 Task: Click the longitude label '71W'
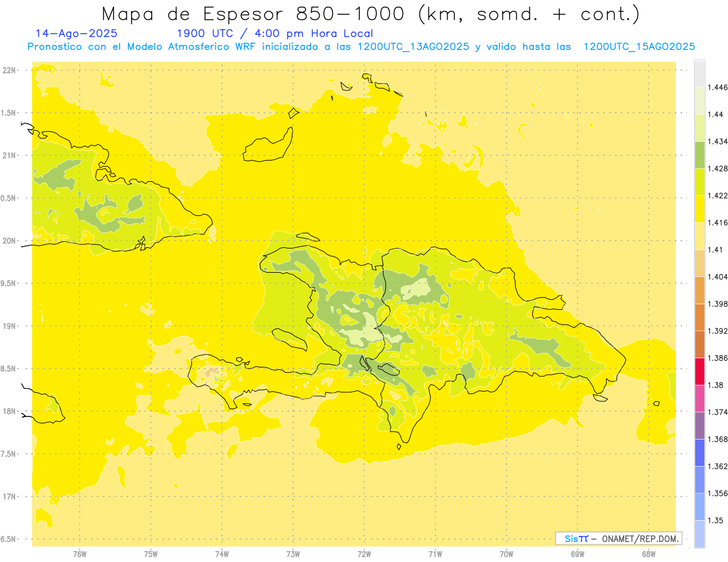[x=435, y=554]
